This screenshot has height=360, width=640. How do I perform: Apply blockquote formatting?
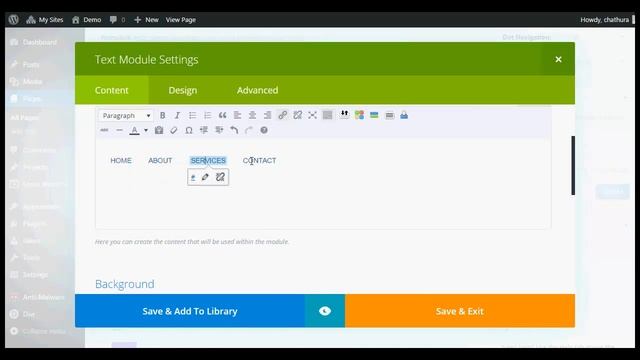222,116
